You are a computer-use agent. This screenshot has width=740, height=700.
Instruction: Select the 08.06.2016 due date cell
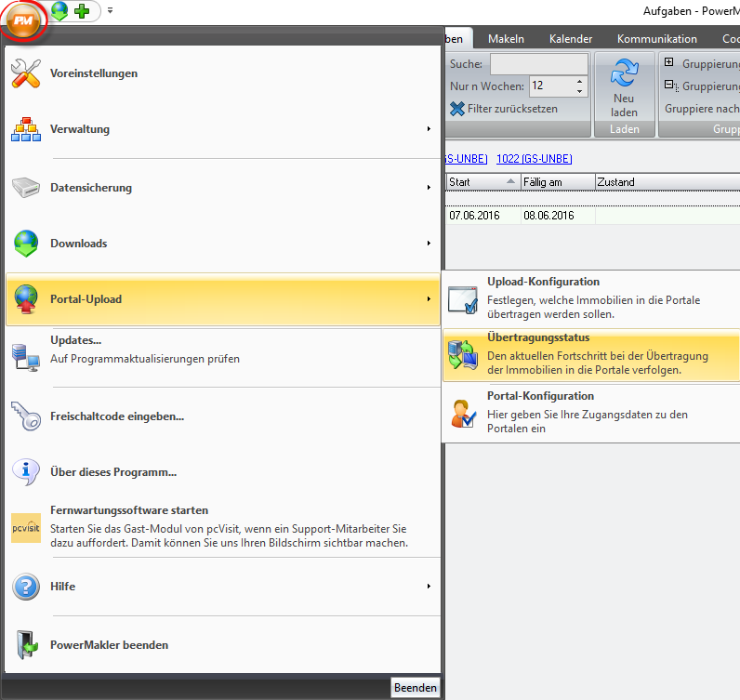coord(558,216)
